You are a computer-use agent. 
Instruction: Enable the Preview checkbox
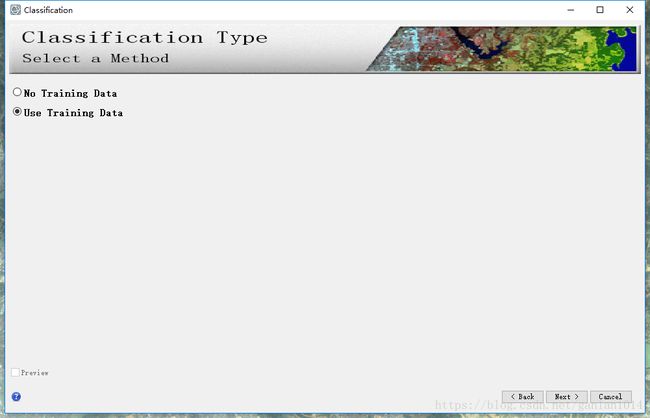[15, 372]
